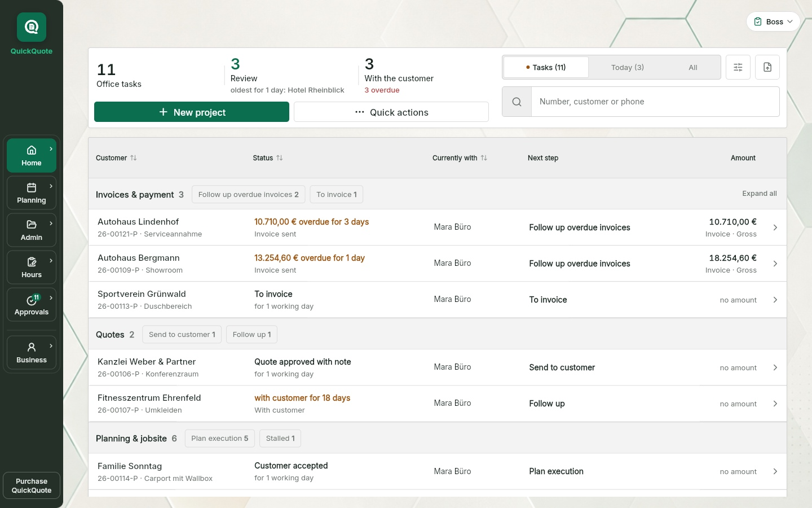Click the QuickQuote logo icon

coord(32,27)
